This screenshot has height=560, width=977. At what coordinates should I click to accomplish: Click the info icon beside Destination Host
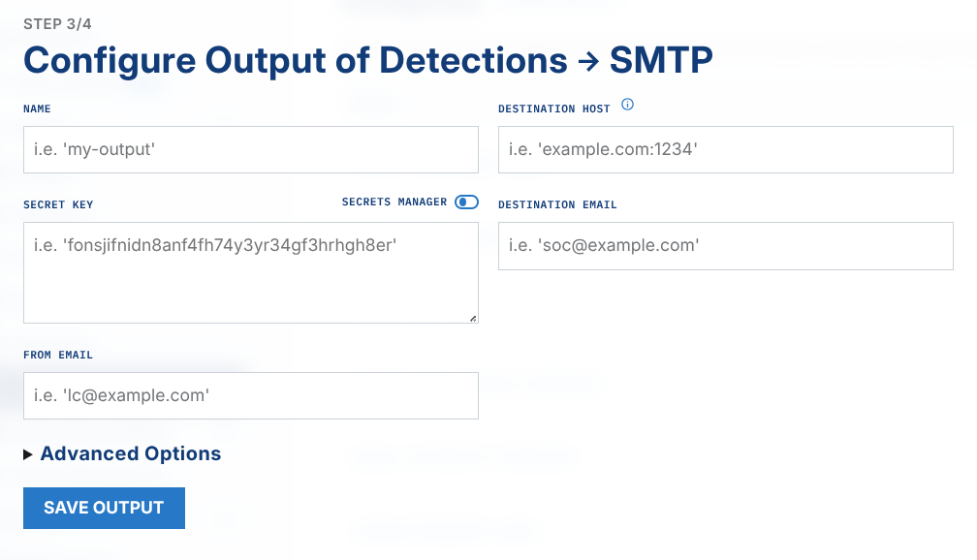tap(627, 105)
